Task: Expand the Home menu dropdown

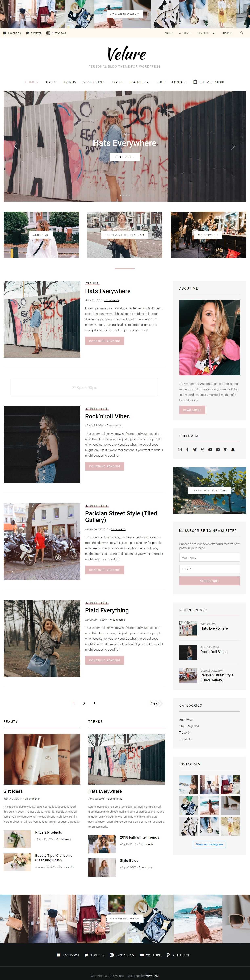Action: [32, 82]
